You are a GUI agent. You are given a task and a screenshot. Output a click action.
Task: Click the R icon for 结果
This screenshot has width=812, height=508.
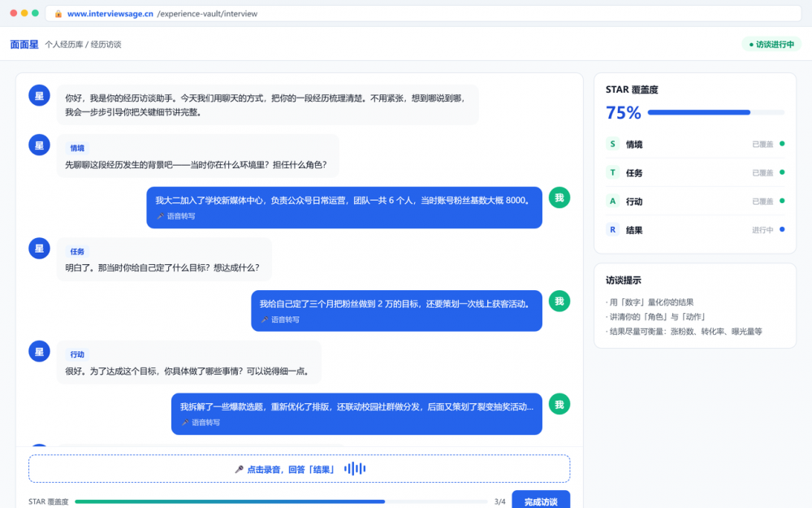coord(612,229)
